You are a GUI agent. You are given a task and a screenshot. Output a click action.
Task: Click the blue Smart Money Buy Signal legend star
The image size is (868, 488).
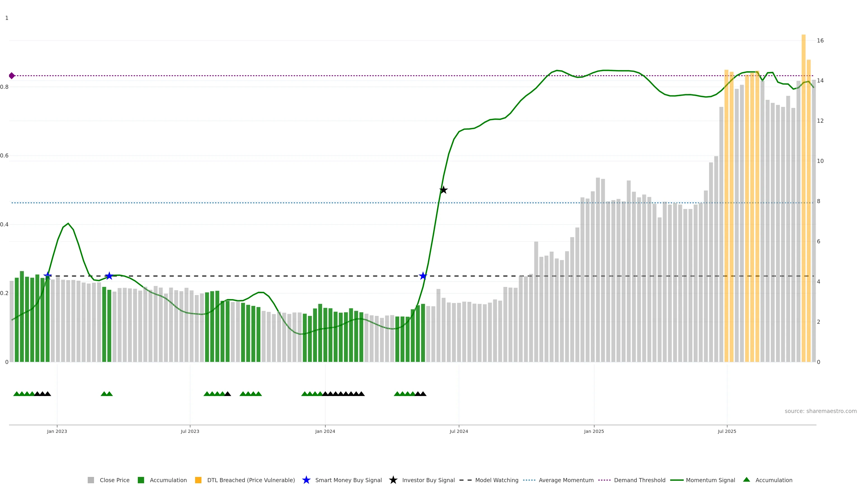pyautogui.click(x=306, y=480)
